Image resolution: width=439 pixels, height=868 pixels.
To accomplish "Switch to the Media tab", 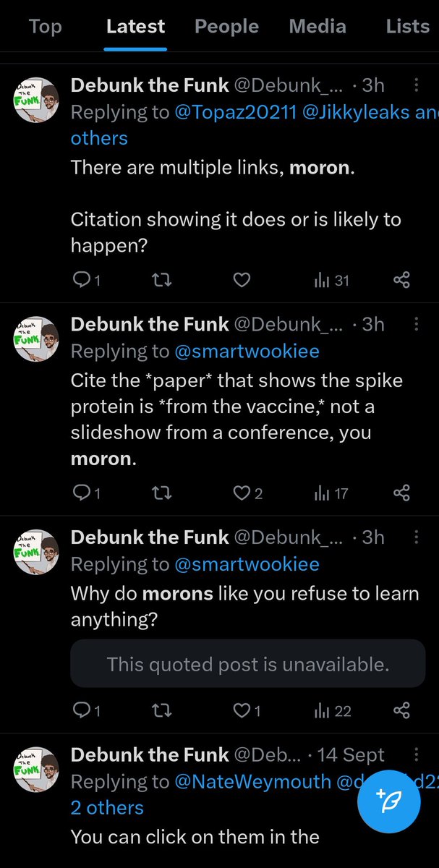I will 317,27.
